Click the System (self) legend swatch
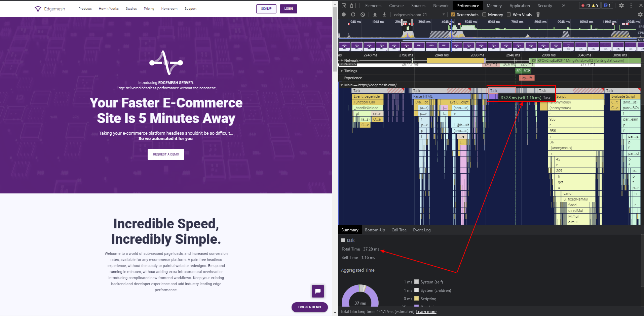The image size is (644, 316). tap(417, 282)
